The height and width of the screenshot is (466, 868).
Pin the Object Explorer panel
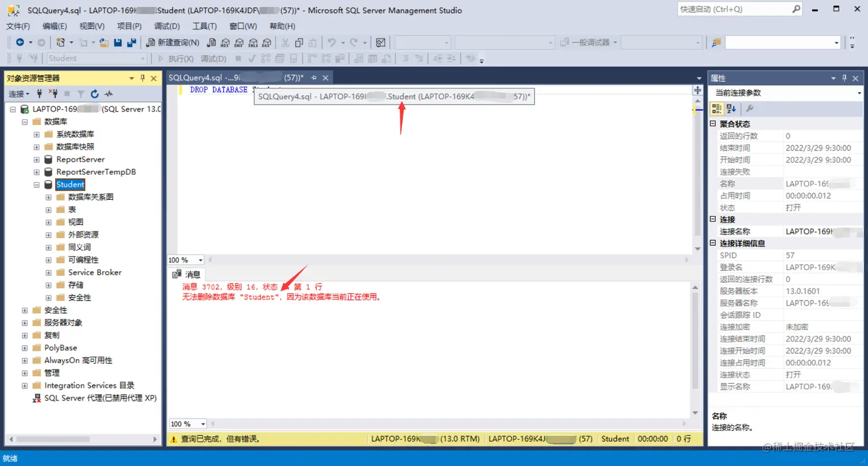pos(143,78)
